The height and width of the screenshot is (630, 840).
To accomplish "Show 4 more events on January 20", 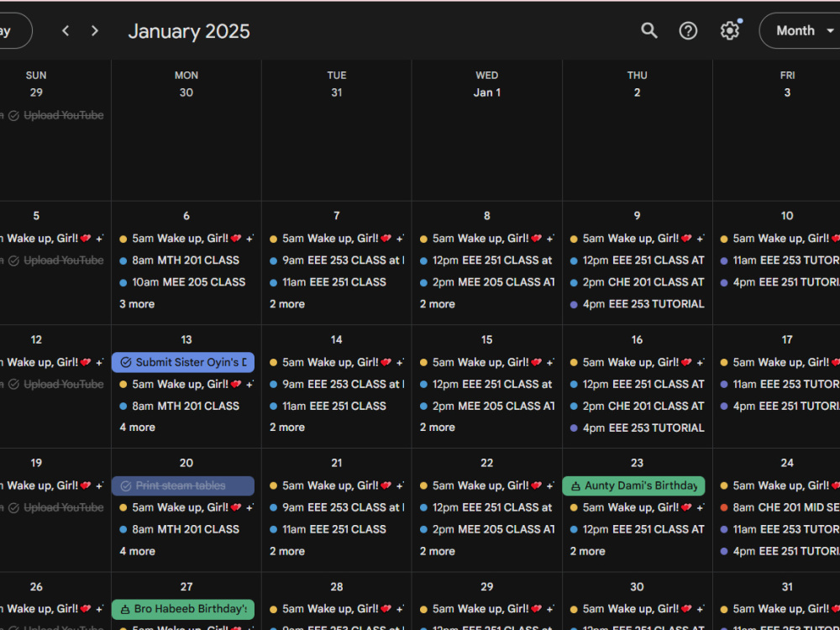I will (137, 551).
